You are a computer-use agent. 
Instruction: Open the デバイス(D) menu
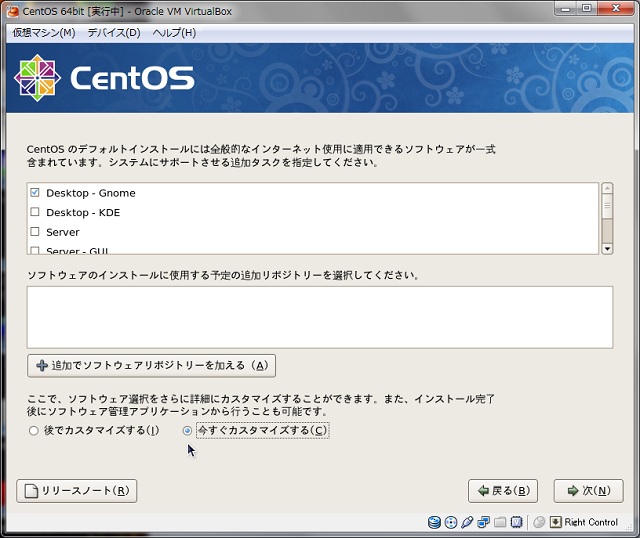114,33
